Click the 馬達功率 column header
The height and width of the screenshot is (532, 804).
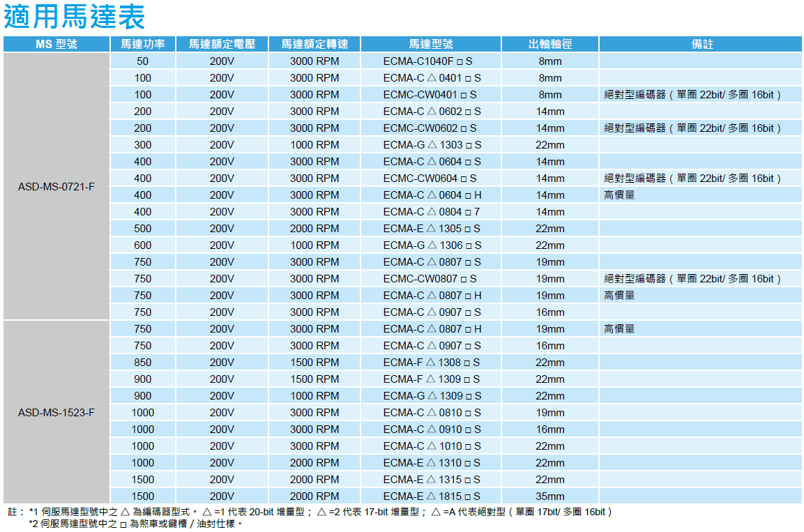pyautogui.click(x=143, y=44)
